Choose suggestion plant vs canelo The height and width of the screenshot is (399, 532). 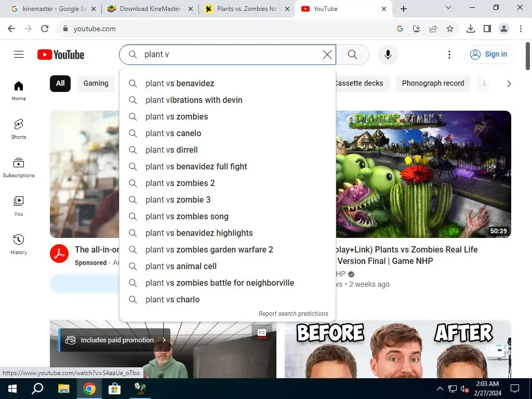[228, 134]
